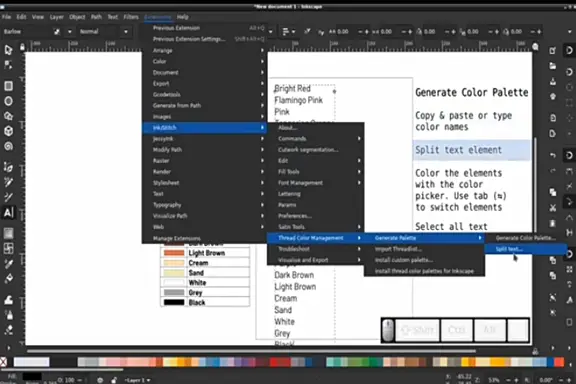Click 'Light Brown' row in color table

(x=205, y=253)
